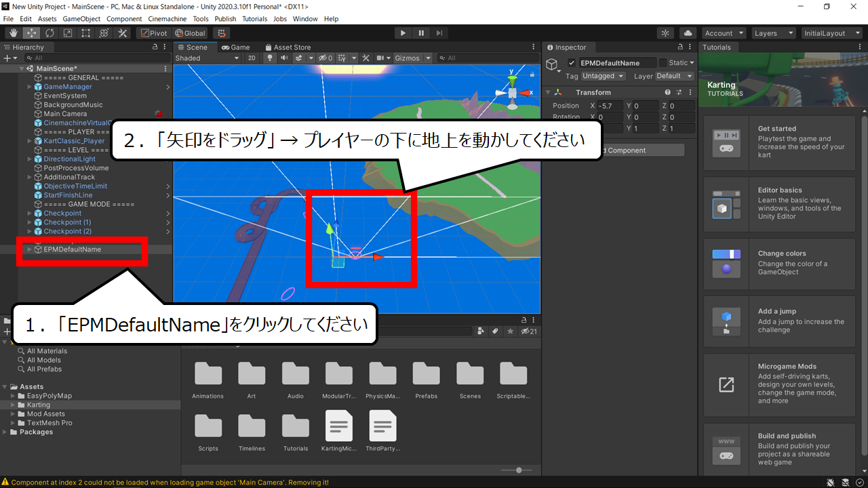Toggle scene lighting bulb icon

269,58
